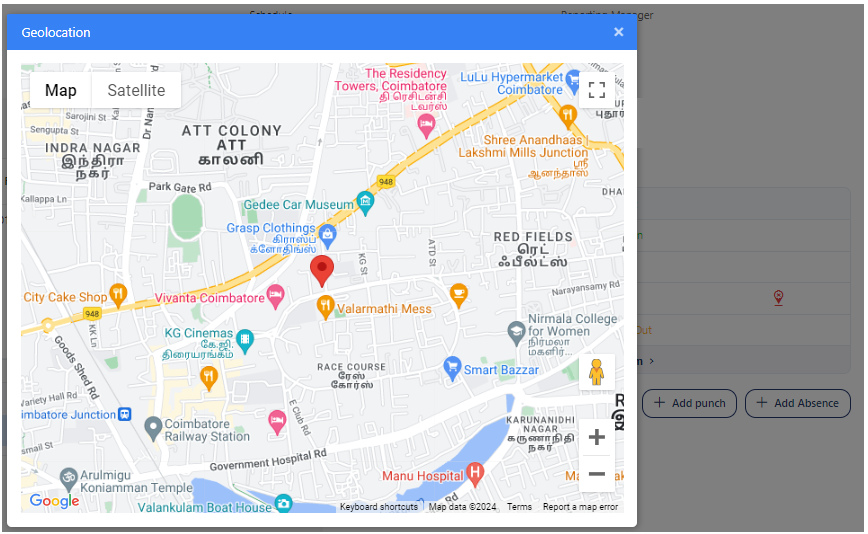Switch to Satellite view tab
868x534 pixels.
tap(136, 90)
